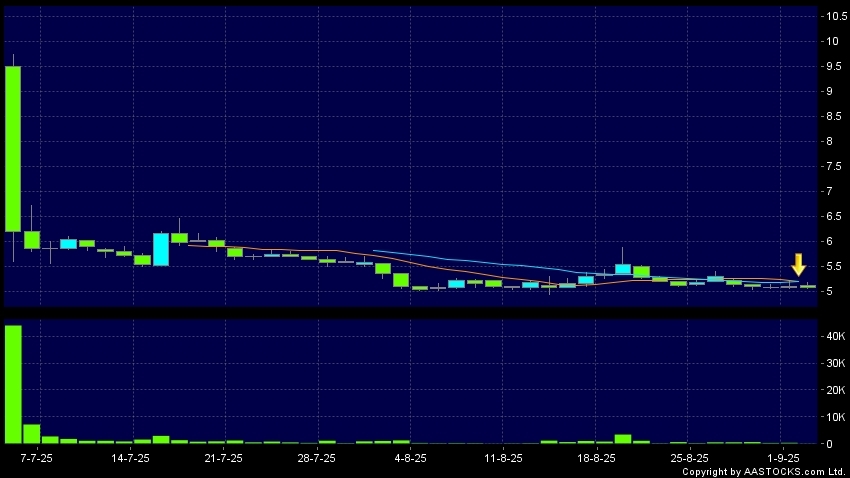
Task: Click the AASTOCKS.com copyright notice
Action: tap(764, 471)
